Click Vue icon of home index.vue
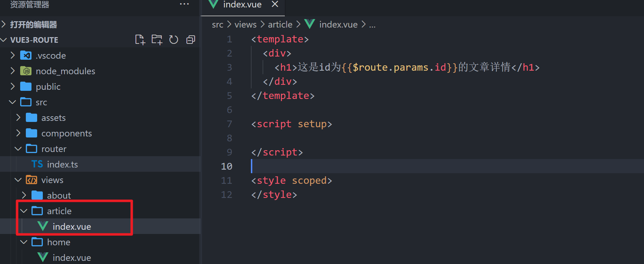 point(43,257)
